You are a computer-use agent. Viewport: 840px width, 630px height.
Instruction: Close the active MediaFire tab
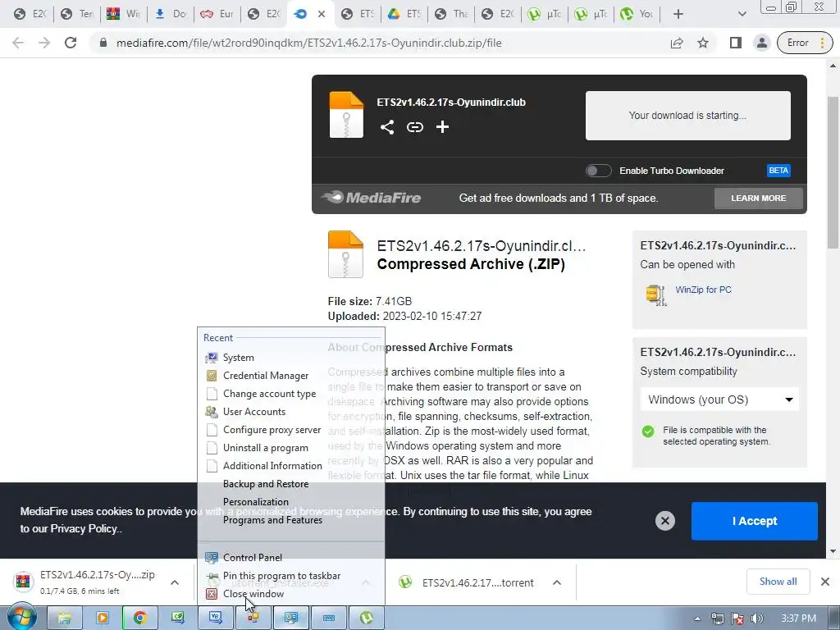point(322,14)
